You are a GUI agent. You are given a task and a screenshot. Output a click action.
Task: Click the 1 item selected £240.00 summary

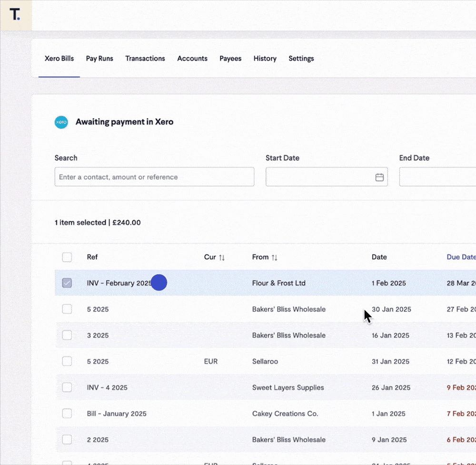(x=98, y=222)
